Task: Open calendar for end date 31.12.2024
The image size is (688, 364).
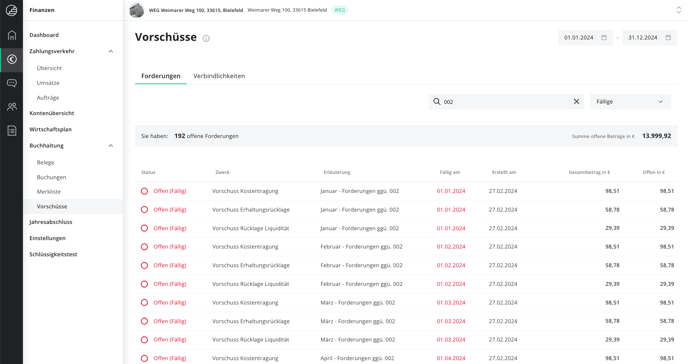Action: [x=668, y=38]
